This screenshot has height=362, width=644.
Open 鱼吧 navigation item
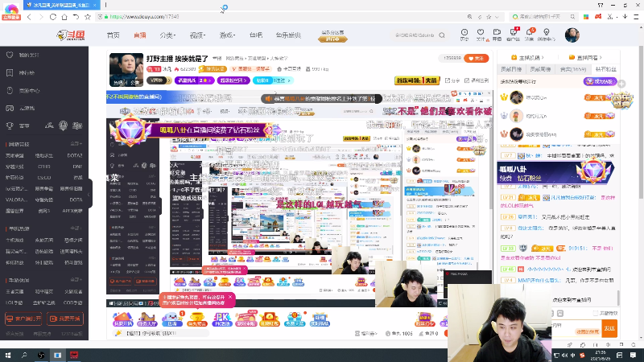click(x=255, y=35)
